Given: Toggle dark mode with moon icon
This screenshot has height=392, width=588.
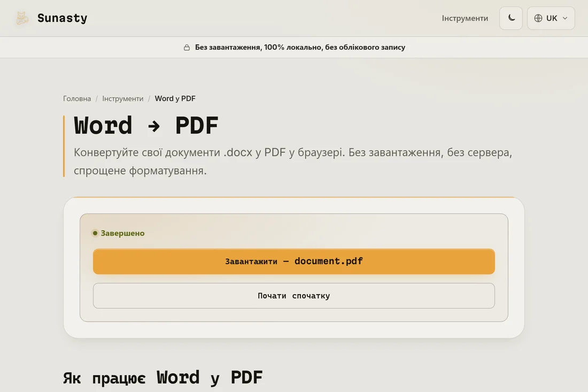Looking at the screenshot, I should pyautogui.click(x=510, y=18).
